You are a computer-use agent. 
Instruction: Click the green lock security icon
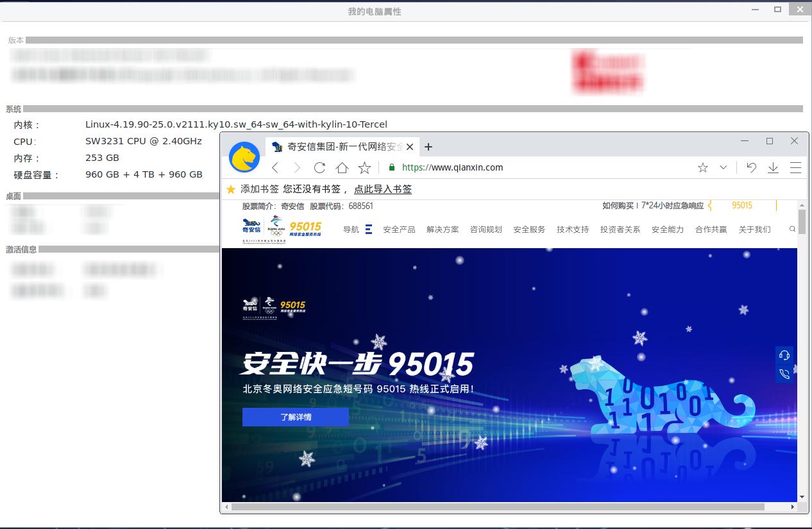[x=392, y=167]
